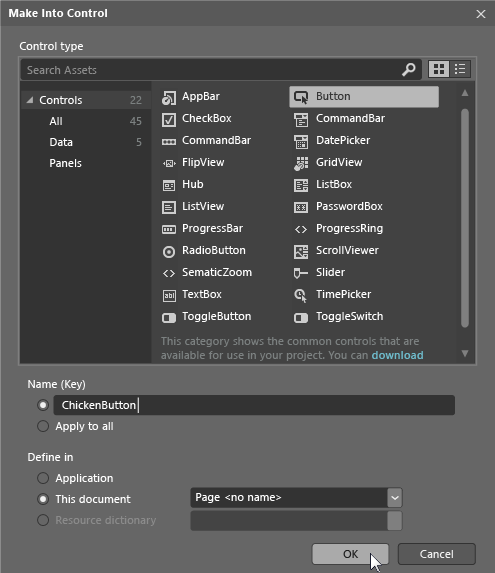This screenshot has width=495, height=573.
Task: Follow the download link
Action: pos(397,355)
